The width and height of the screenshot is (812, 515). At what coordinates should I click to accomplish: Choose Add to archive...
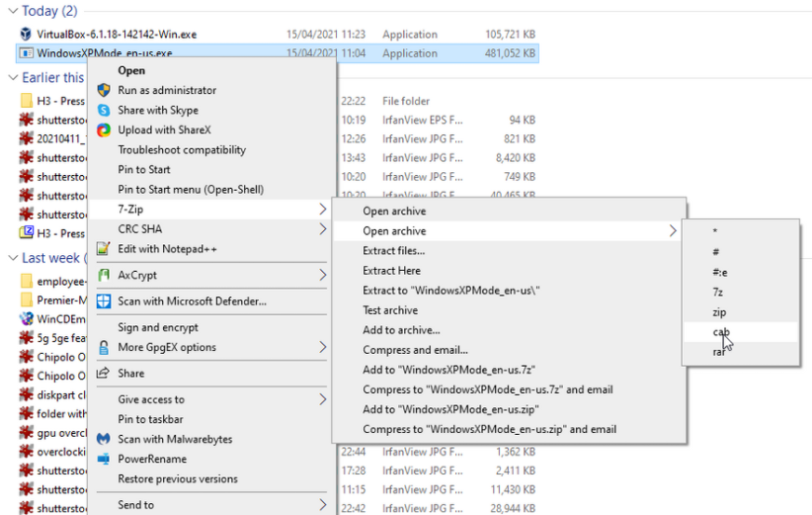(x=401, y=330)
